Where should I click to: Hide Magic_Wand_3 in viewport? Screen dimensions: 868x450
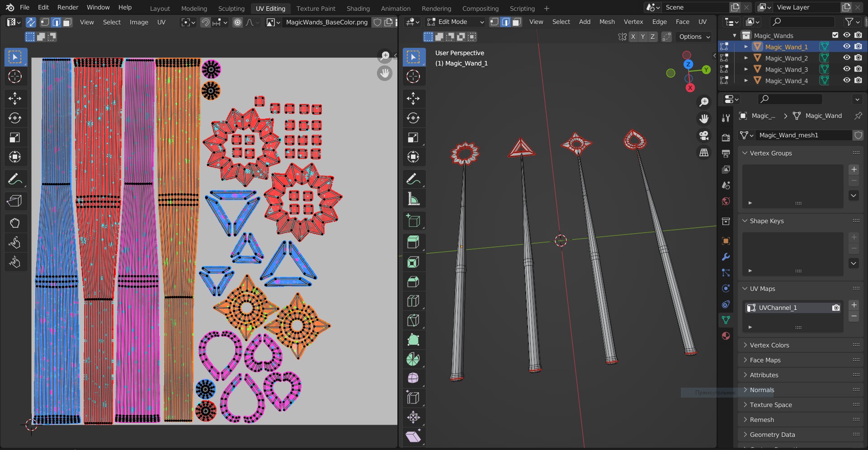tap(847, 69)
